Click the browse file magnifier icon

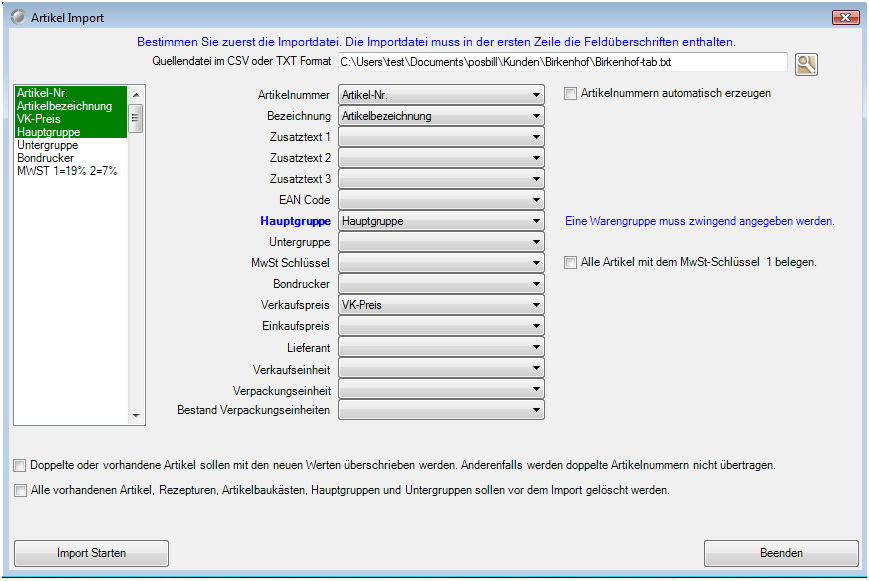click(806, 64)
